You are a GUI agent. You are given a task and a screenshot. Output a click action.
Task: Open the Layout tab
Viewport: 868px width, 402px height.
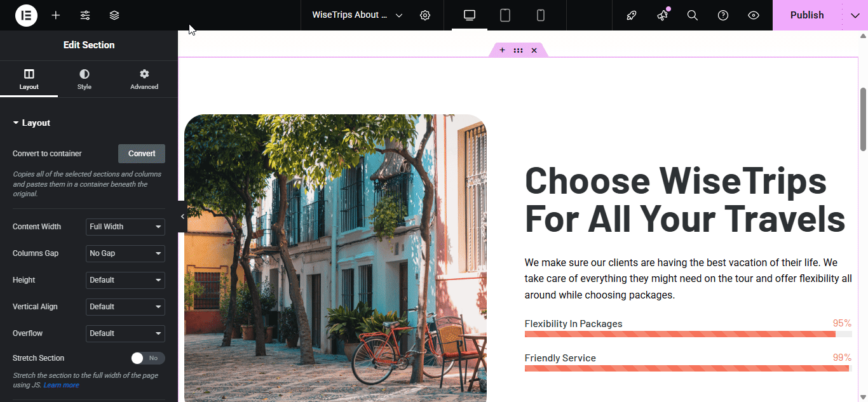click(29, 79)
